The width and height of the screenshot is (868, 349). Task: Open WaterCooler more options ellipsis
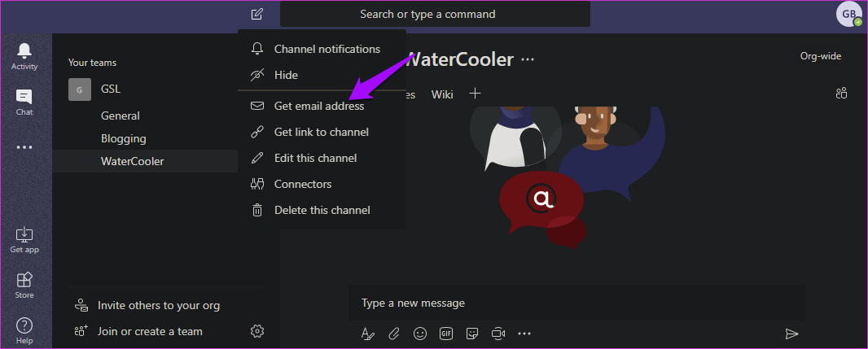coord(528,59)
